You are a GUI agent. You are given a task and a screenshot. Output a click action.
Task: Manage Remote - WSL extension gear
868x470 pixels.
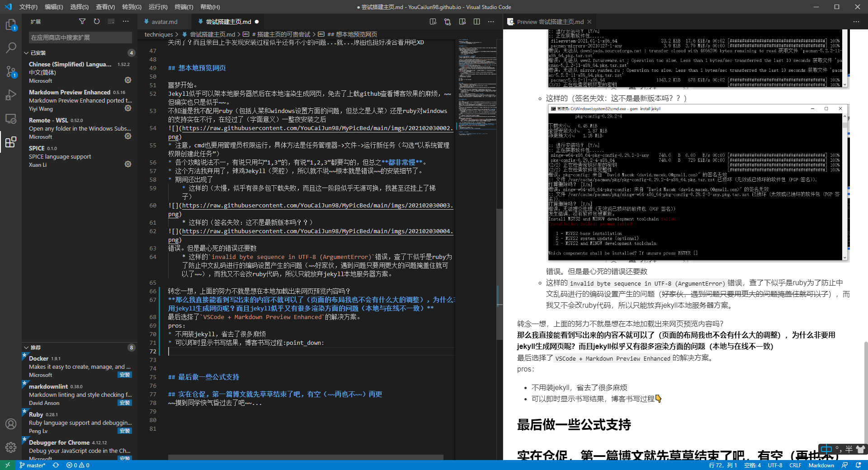tap(128, 136)
